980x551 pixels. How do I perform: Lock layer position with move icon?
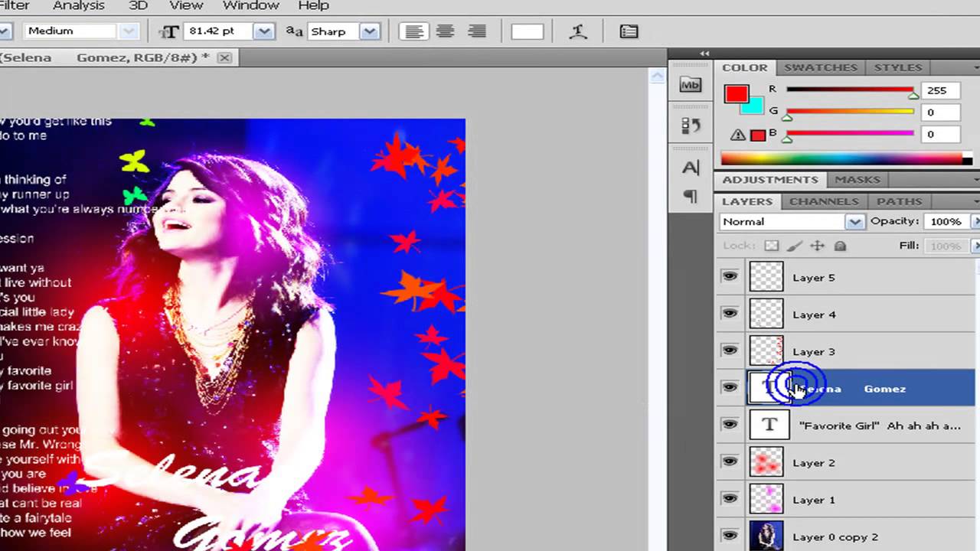pos(818,246)
